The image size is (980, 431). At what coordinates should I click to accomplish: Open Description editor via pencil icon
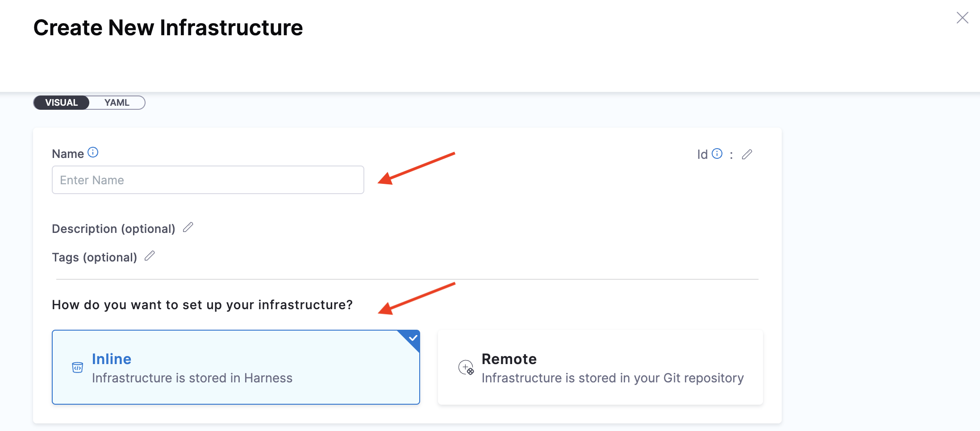(x=188, y=227)
